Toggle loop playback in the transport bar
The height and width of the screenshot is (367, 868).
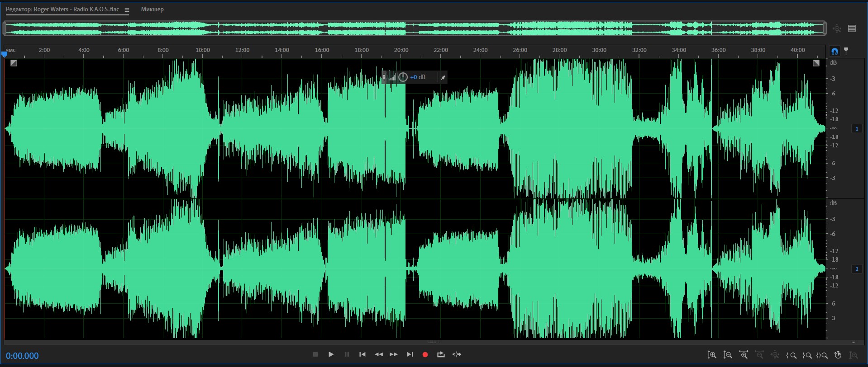tap(441, 355)
